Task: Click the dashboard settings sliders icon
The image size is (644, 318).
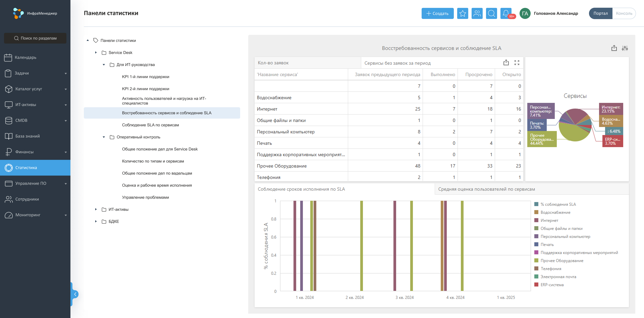Action: coord(625,48)
